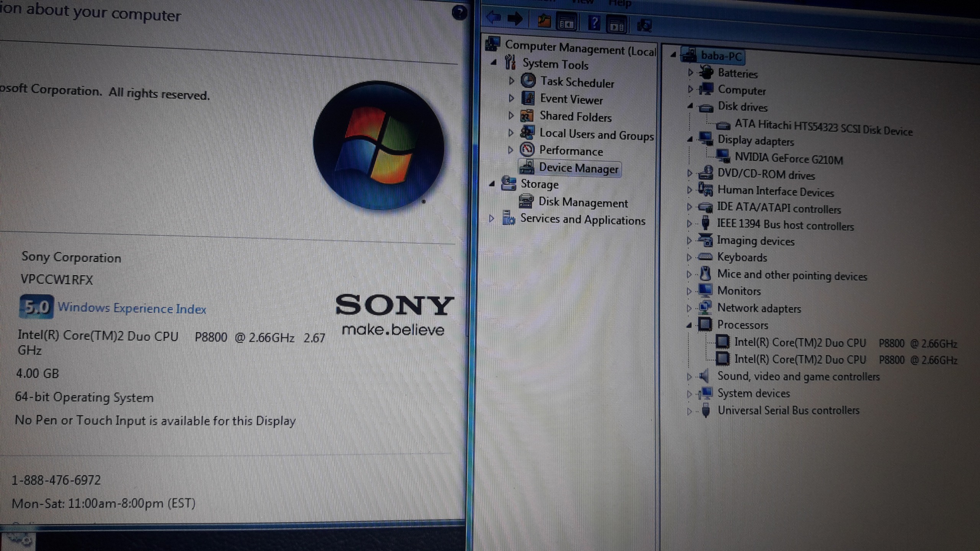Expand the Shared Folders node
The image size is (980, 551).
tap(511, 115)
